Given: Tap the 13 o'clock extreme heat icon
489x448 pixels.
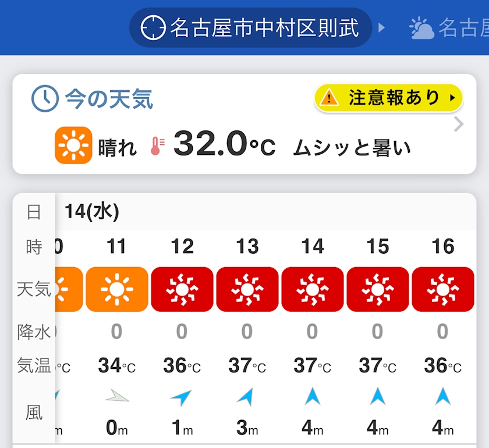Looking at the screenshot, I should click(247, 289).
